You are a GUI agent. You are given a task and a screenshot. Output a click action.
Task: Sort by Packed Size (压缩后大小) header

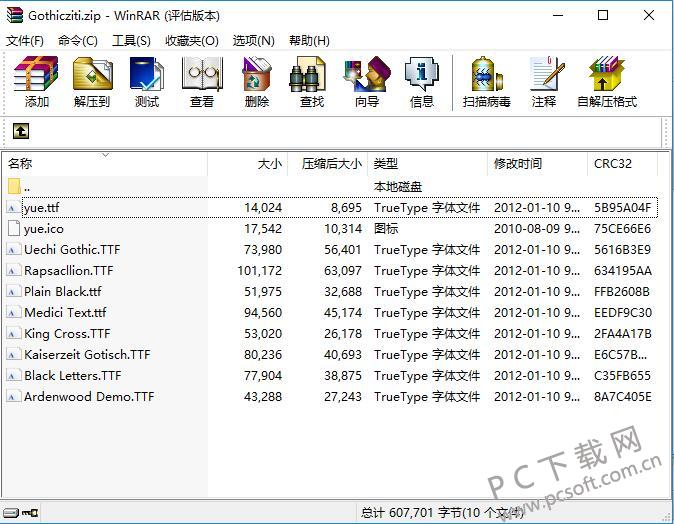pyautogui.click(x=328, y=164)
